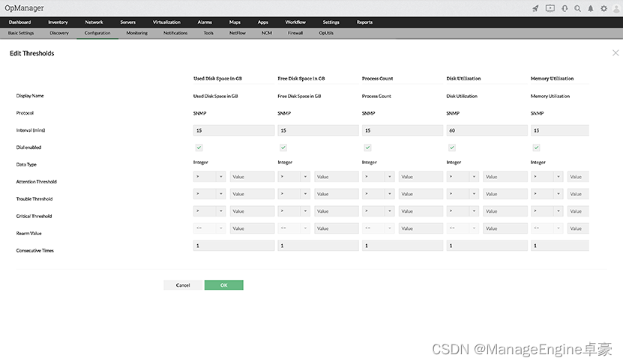Close the Edit Thresholds dialog with X

616,52
